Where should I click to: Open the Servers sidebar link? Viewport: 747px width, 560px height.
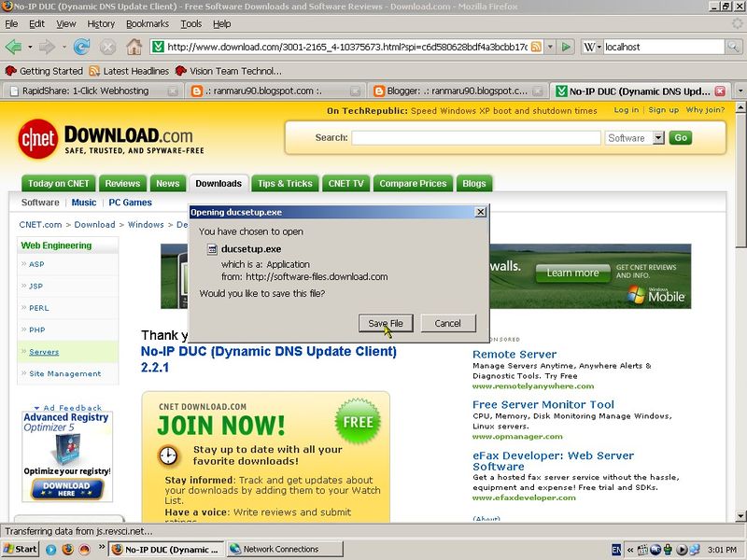tap(44, 352)
